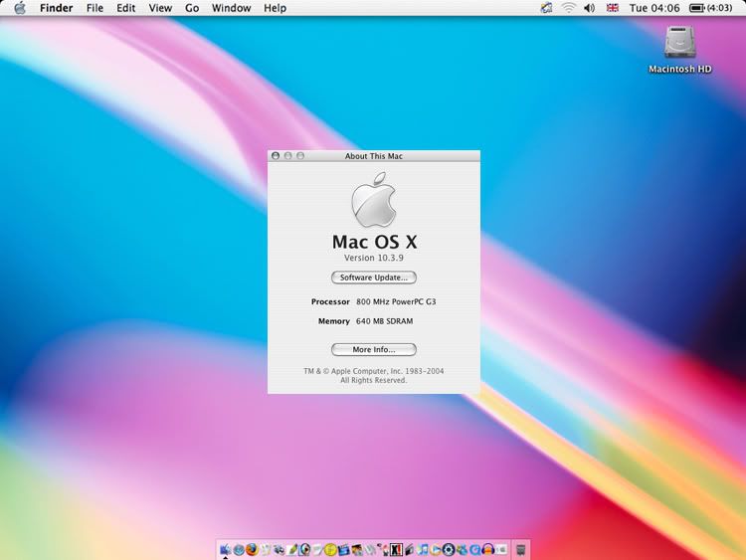This screenshot has height=560, width=746.
Task: Open the Help menu
Action: [x=275, y=8]
